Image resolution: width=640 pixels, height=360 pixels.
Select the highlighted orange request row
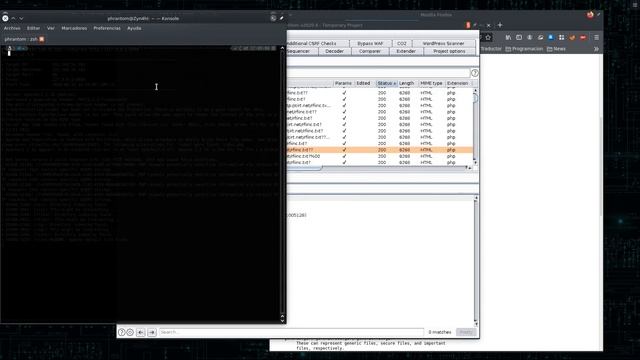pos(380,150)
